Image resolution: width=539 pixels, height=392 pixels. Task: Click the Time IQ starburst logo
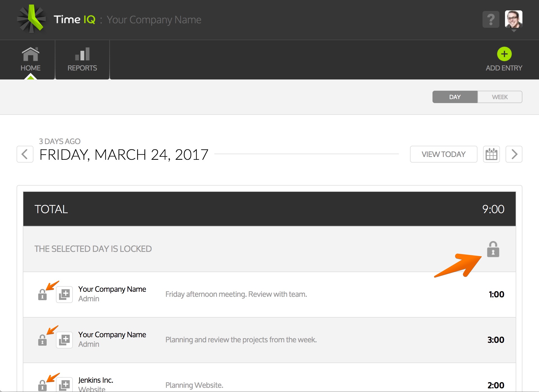tap(31, 19)
